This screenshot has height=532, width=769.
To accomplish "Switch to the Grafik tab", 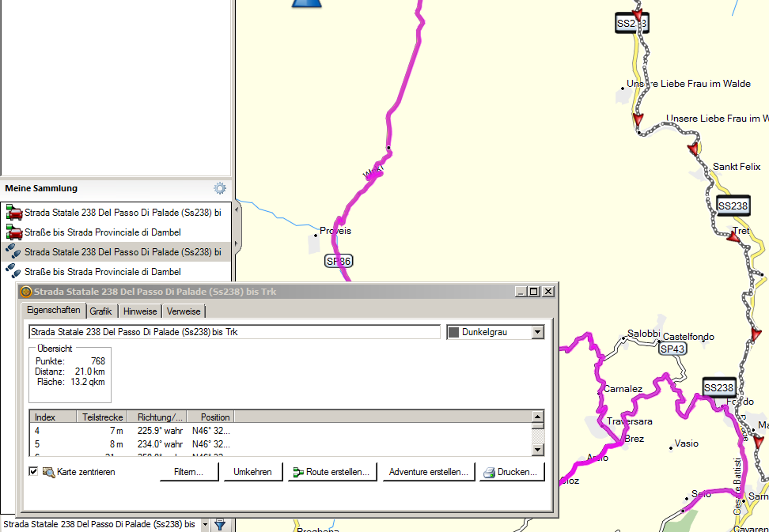I will [100, 311].
